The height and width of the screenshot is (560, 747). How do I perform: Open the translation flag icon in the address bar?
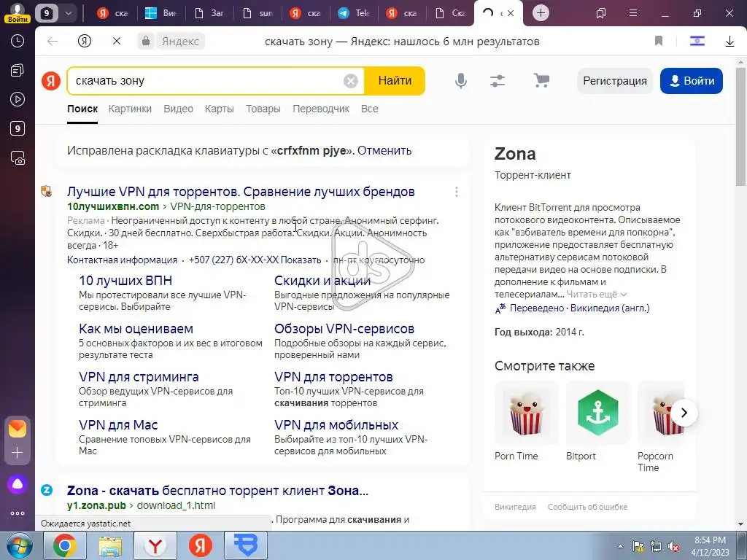pyautogui.click(x=697, y=42)
